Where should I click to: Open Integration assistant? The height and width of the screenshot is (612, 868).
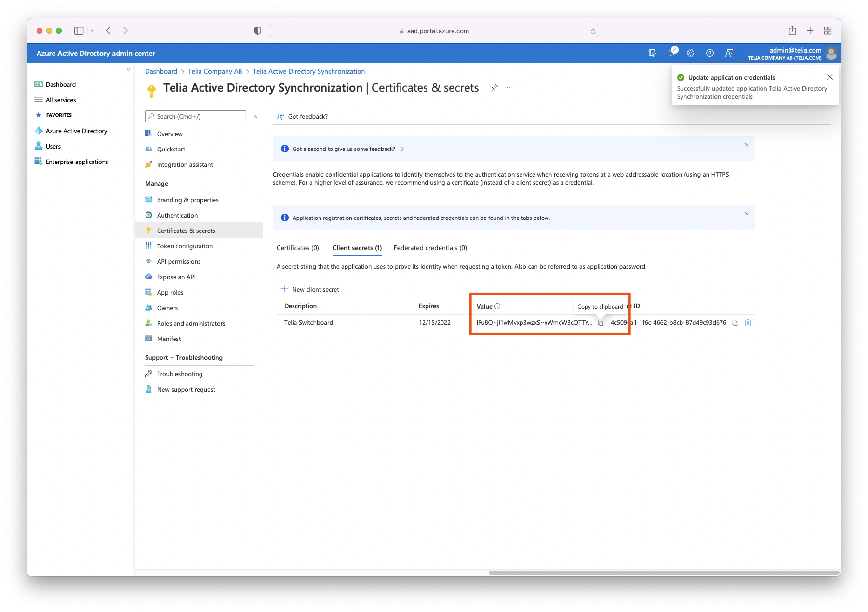pos(185,164)
